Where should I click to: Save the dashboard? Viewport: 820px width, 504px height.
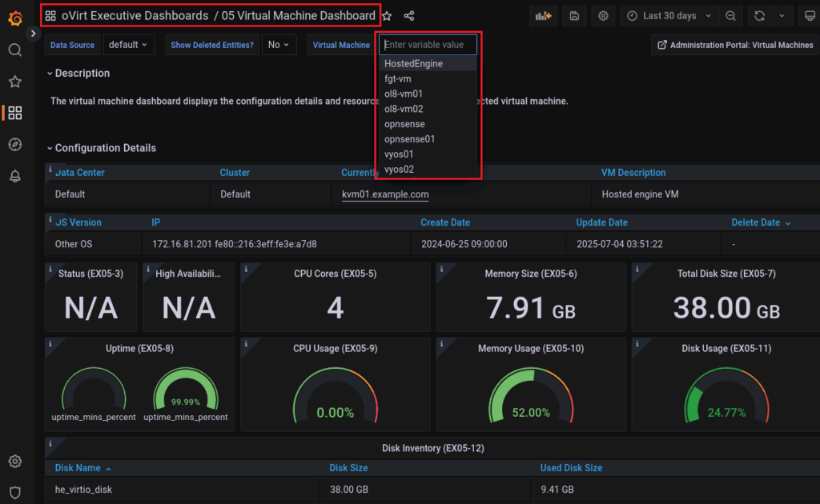(x=574, y=16)
